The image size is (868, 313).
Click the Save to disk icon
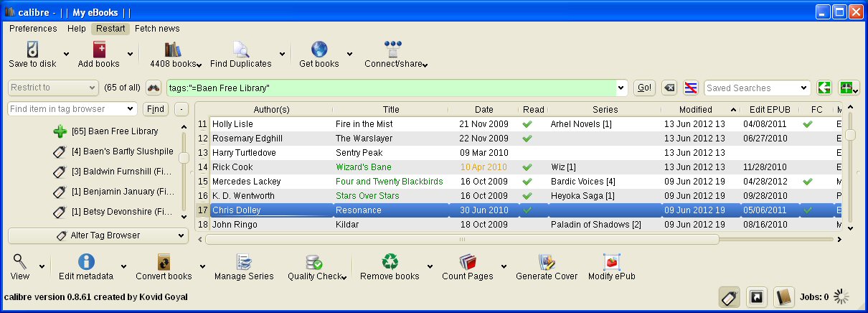click(32, 49)
